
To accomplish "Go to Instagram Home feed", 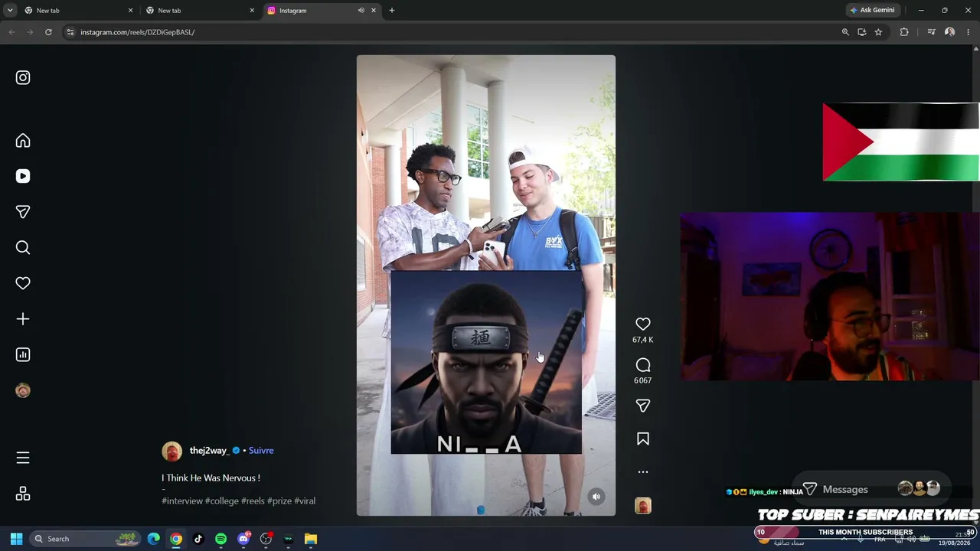I will tap(23, 141).
